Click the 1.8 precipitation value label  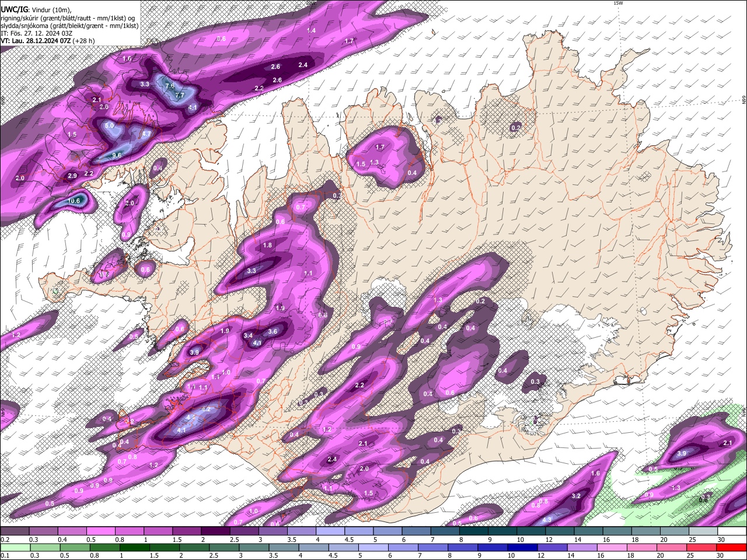268,246
